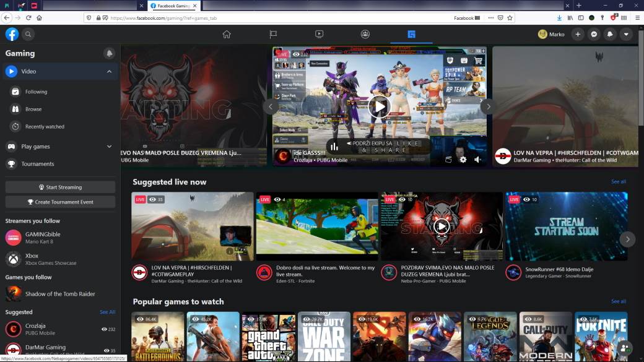
Task: Toggle theater mode on the featured video
Action: tap(448, 159)
